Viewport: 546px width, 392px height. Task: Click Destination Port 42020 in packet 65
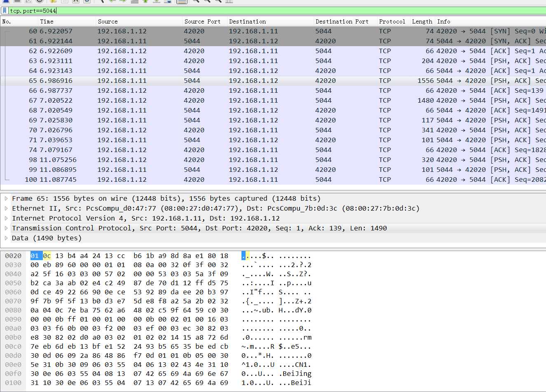coord(326,81)
